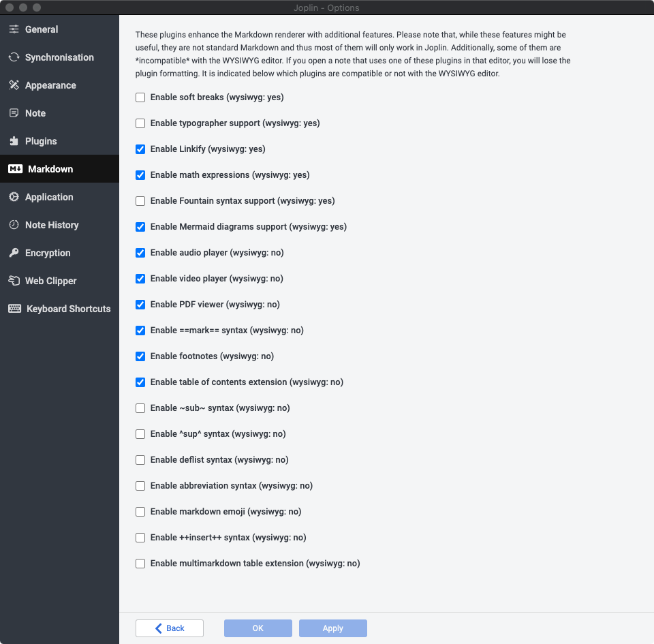Viewport: 654px width, 644px height.
Task: Open the Keyboard Shortcuts section
Action: coord(60,309)
